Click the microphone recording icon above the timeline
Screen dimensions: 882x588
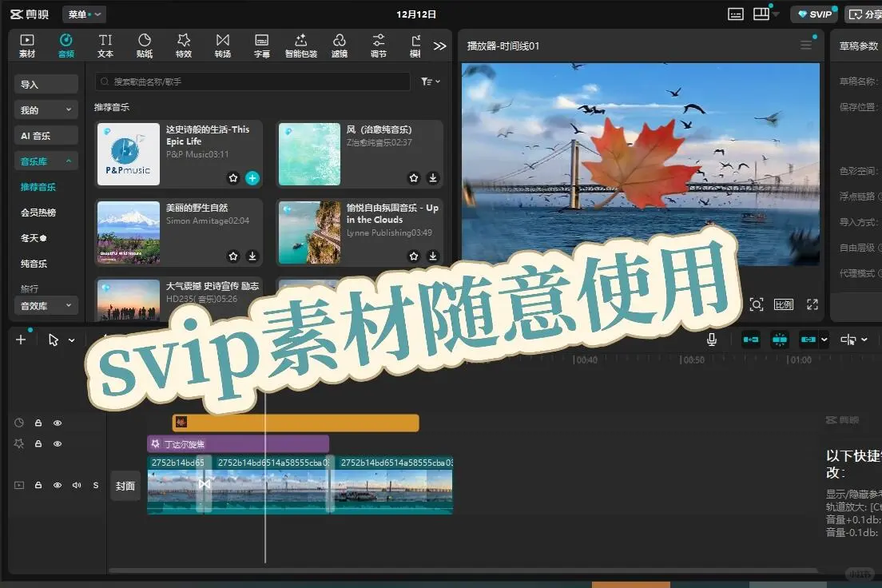(711, 339)
